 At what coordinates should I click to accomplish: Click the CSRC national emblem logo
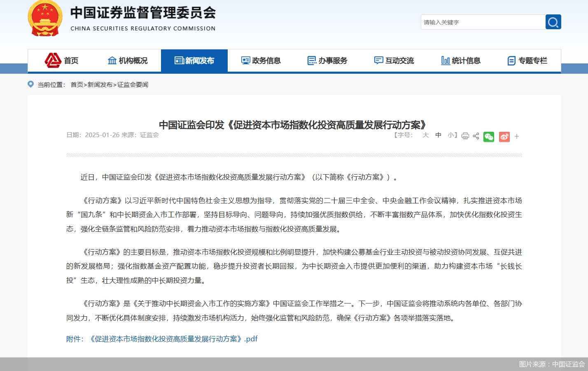click(x=45, y=18)
